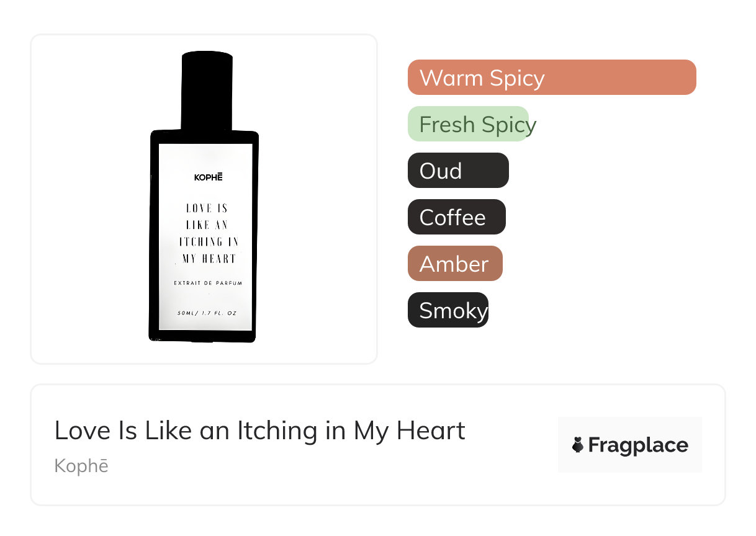Click the 50ML / 1.7 FL. OZ text
The image size is (756, 536).
(x=207, y=313)
